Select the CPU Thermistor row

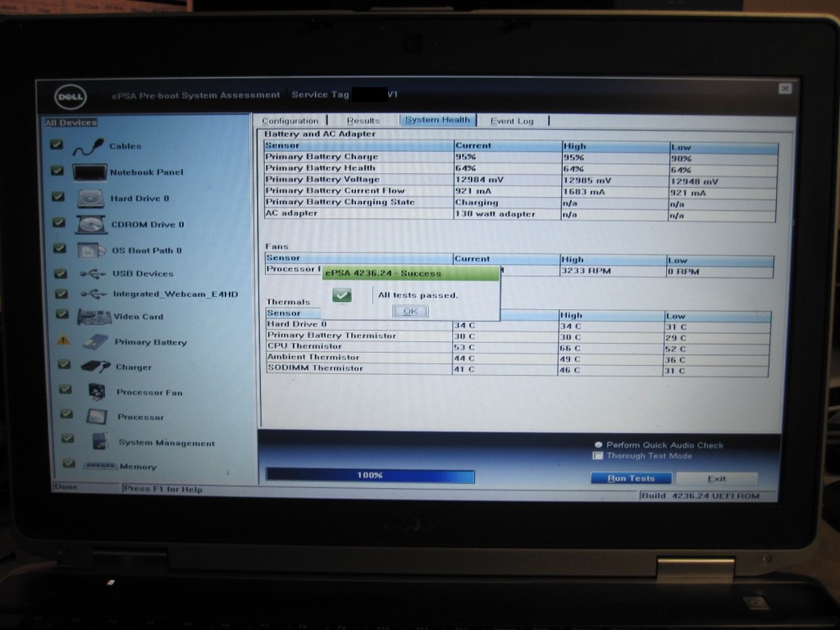(x=518, y=347)
